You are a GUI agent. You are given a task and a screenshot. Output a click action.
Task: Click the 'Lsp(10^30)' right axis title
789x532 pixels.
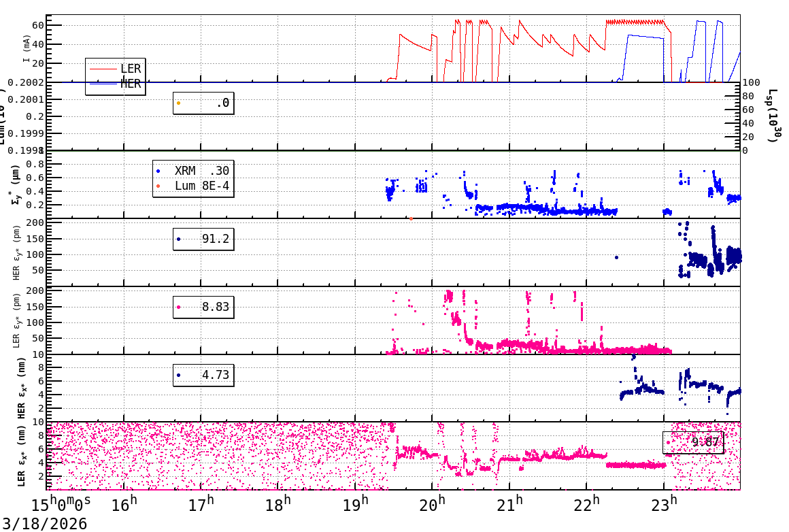[x=774, y=116]
